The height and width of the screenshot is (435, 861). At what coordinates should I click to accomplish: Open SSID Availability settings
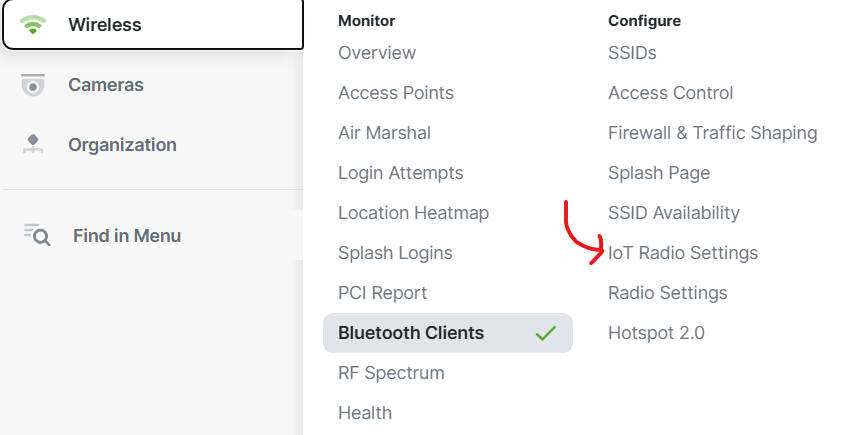[674, 213]
